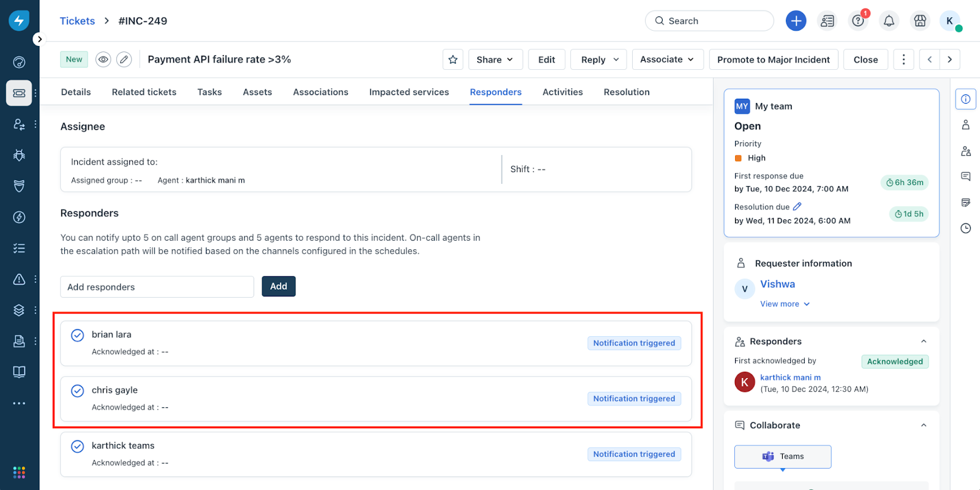Go to next ticket with right arrow
The width and height of the screenshot is (980, 490).
[950, 59]
